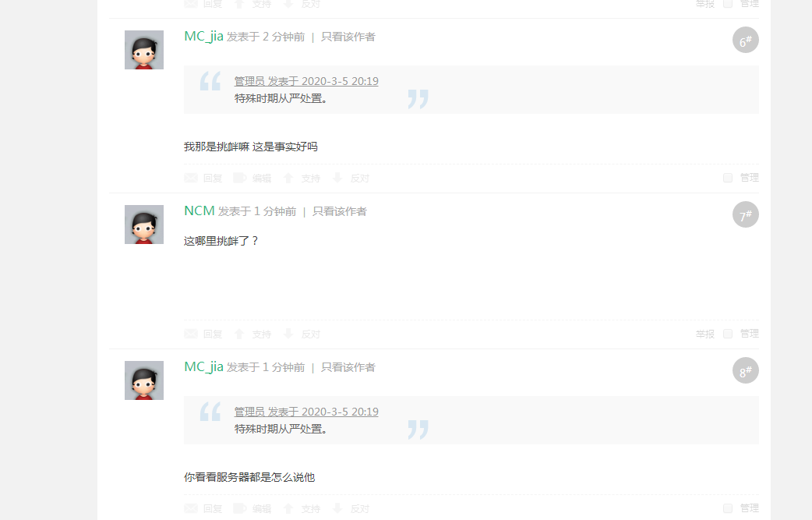Tick the 管理 checkbox on NCM's post 7
The width and height of the screenshot is (812, 520).
point(728,334)
